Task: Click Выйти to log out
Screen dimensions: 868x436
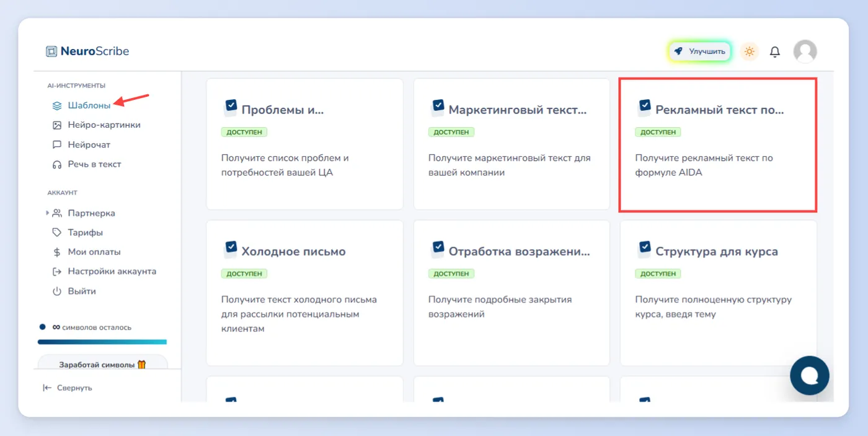Action: click(x=74, y=291)
